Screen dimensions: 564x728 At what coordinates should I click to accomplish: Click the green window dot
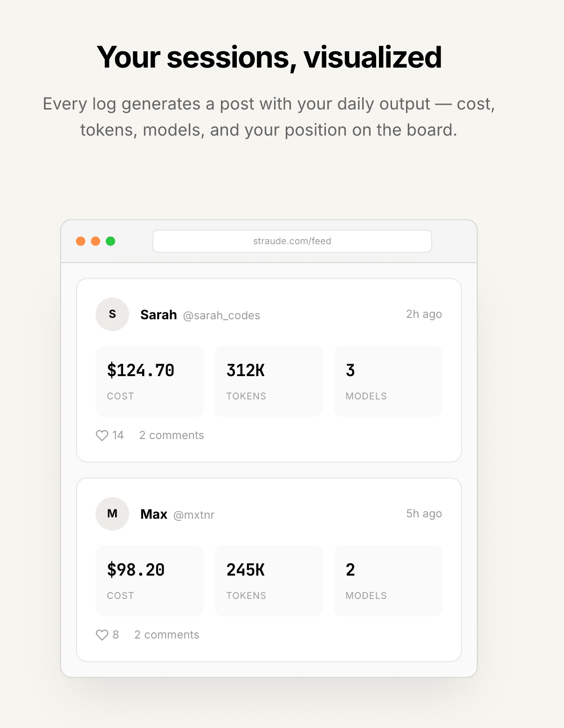(110, 241)
